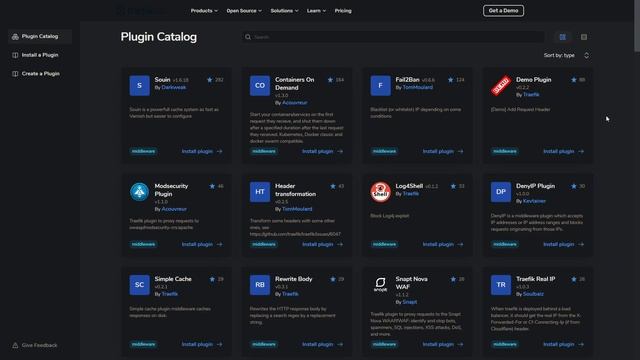Screen dimensions: 640x360
Task: Click the Traefik Real IP TR icon
Action: (501, 285)
